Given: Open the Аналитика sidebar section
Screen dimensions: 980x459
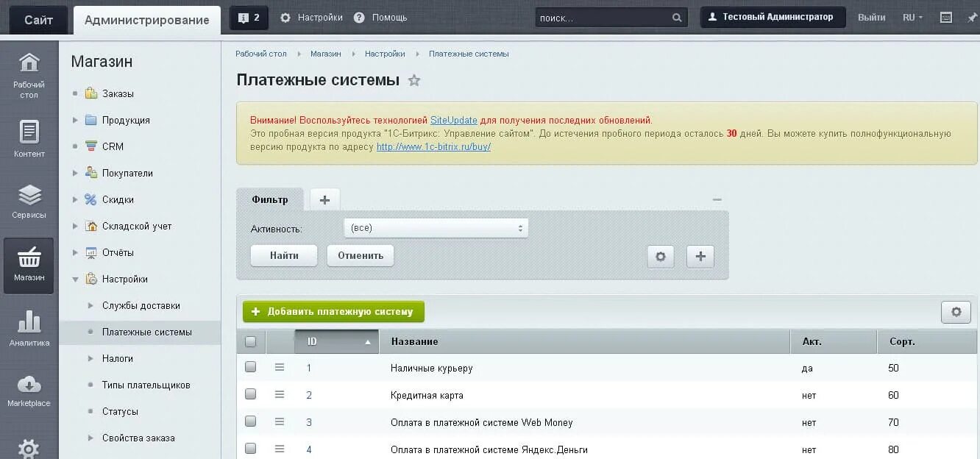Looking at the screenshot, I should (x=29, y=328).
